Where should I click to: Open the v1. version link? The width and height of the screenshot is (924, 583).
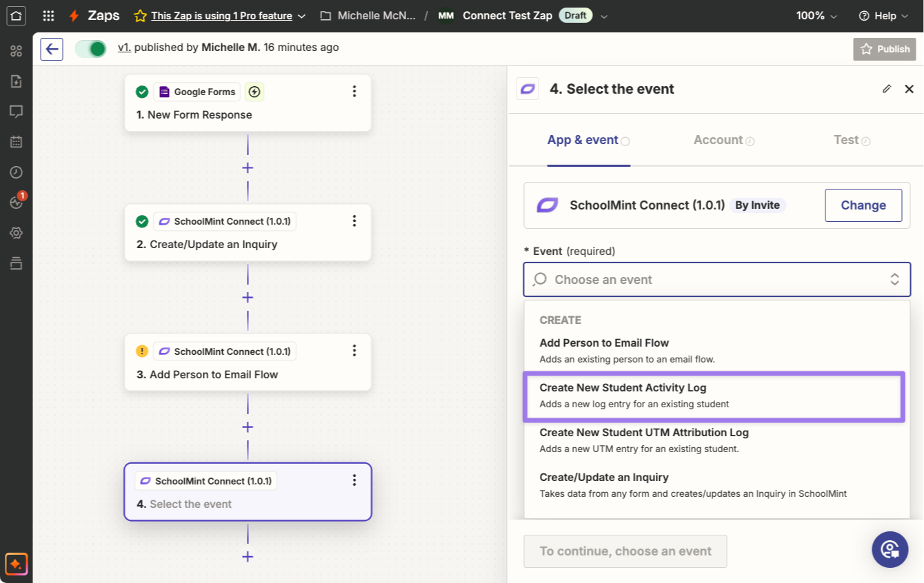[124, 48]
